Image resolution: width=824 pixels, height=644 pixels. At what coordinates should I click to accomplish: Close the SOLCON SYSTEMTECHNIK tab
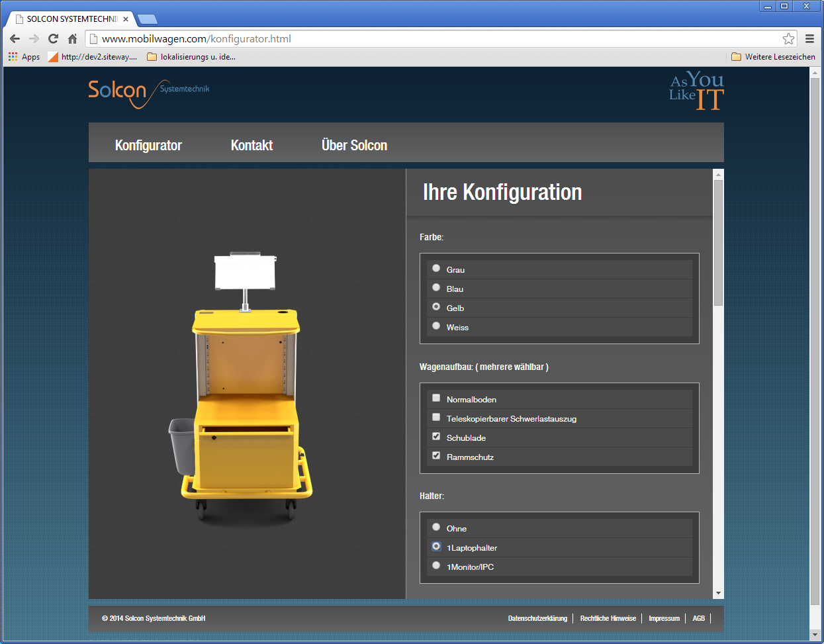coord(126,19)
